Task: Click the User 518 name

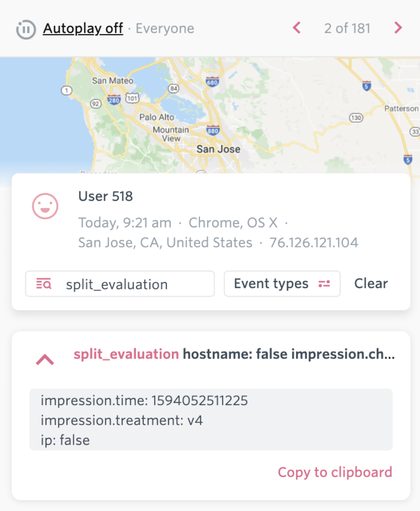Action: point(105,196)
